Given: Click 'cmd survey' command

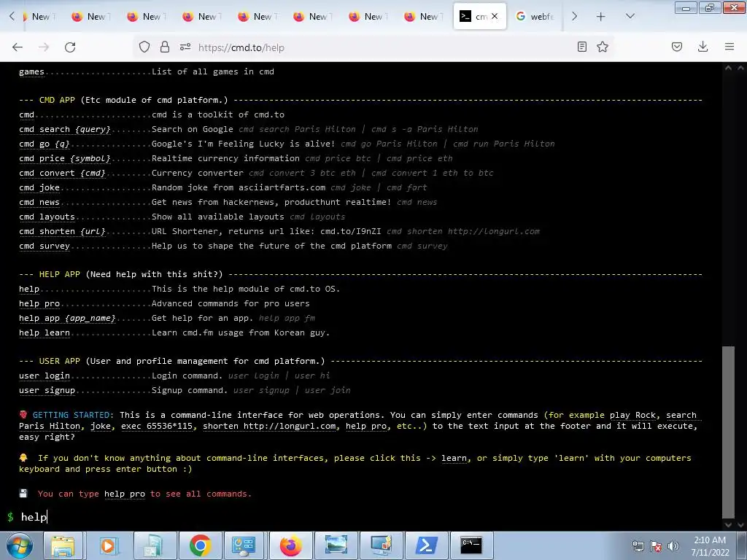Looking at the screenshot, I should pyautogui.click(x=44, y=246).
